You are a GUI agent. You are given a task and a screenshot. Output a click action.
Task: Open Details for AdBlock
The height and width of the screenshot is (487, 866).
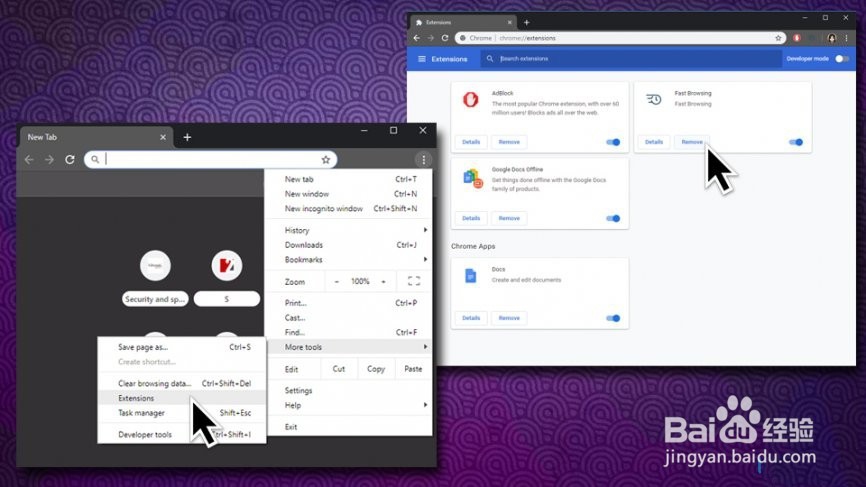(x=471, y=142)
